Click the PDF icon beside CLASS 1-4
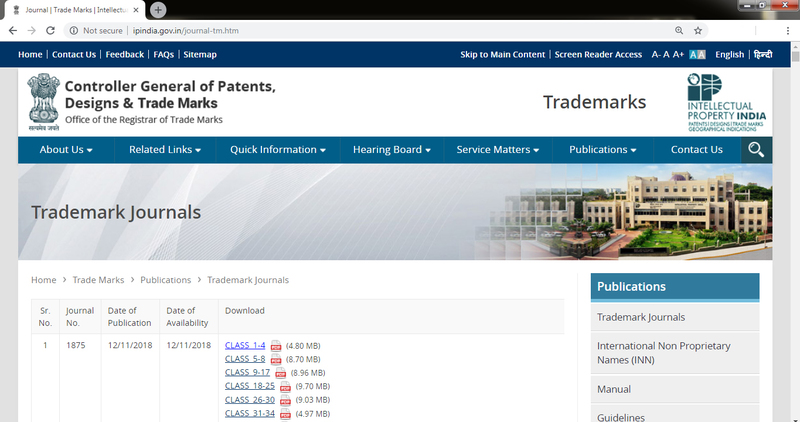The height and width of the screenshot is (422, 800). coord(276,346)
